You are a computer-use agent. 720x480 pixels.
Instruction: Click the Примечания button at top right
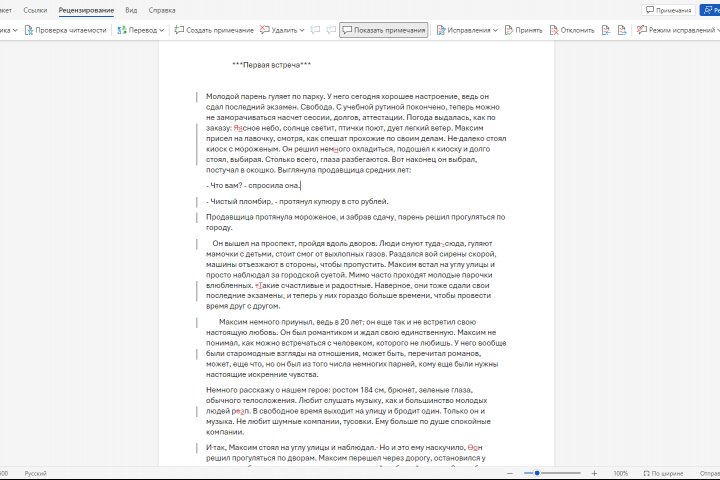pos(669,10)
